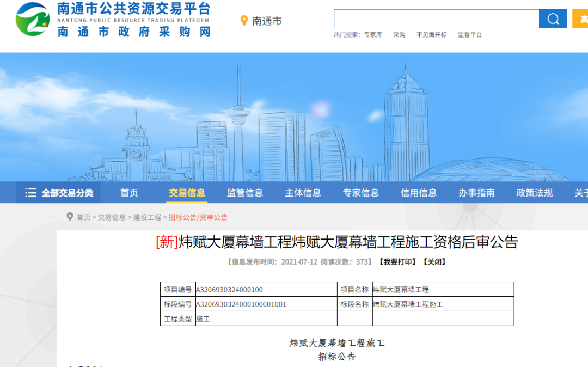Screen dimensions: 588x367
Task: Click the orange button right of the search box
Action: coord(580,18)
